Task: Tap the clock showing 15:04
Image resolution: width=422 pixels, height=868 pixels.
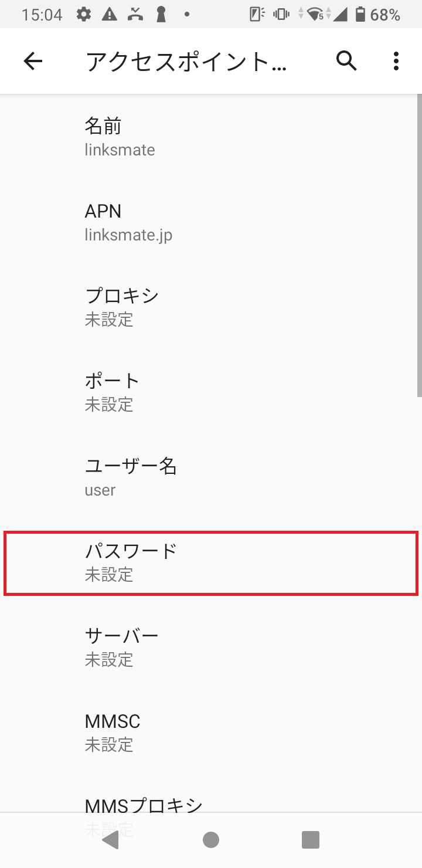Action: coord(41,13)
